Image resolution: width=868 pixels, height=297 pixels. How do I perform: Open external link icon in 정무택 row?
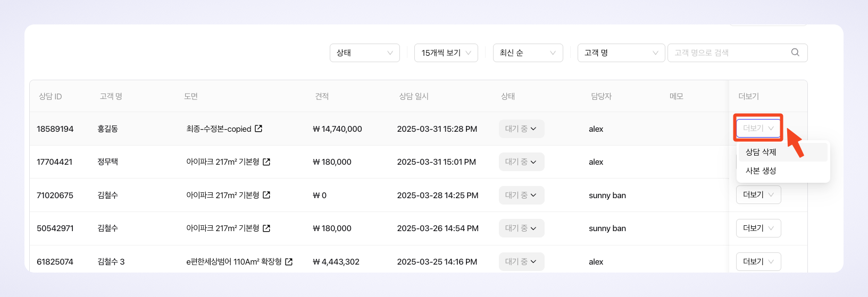point(266,162)
